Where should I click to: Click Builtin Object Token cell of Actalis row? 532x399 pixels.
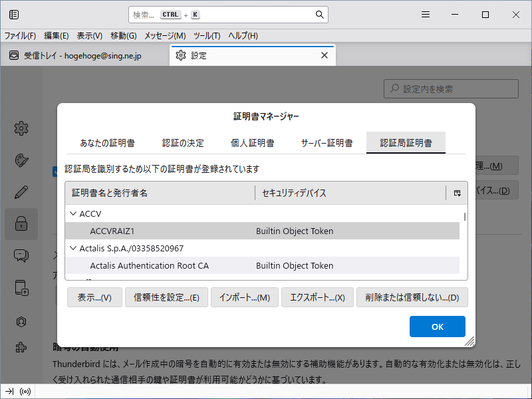[295, 265]
